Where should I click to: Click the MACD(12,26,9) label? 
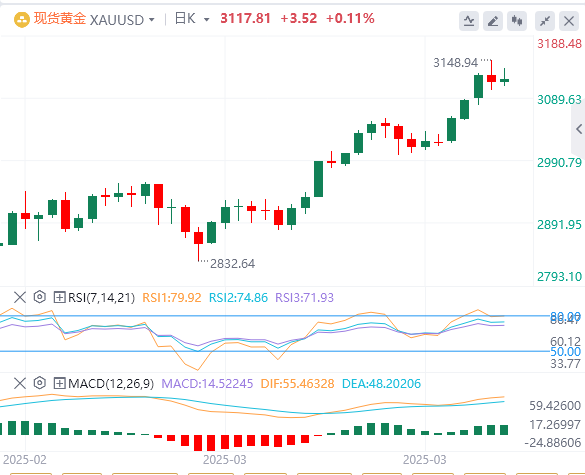111,384
